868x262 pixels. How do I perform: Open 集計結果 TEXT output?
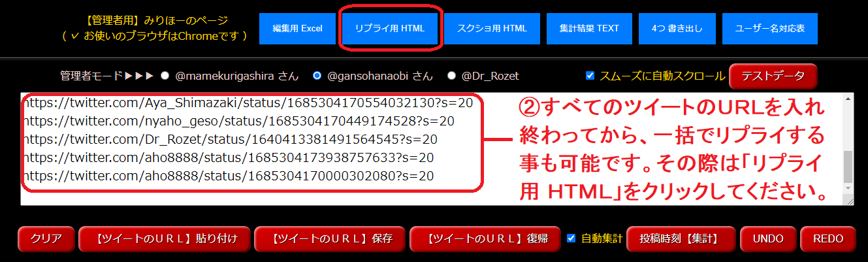[589, 29]
